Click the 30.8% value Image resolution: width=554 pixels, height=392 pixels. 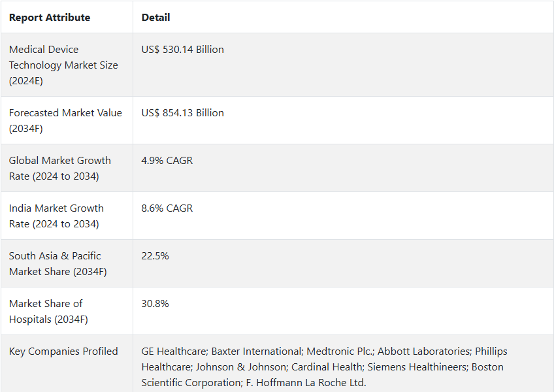(x=155, y=304)
